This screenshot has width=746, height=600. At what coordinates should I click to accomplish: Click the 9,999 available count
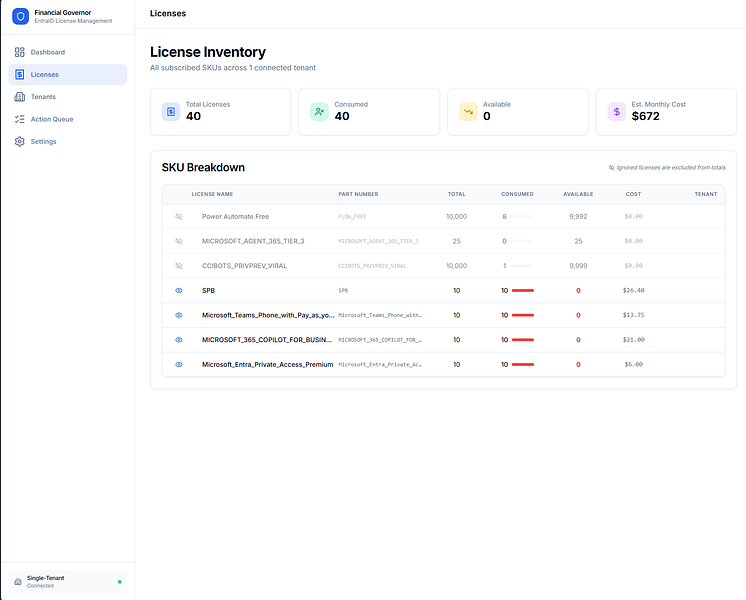(x=578, y=266)
